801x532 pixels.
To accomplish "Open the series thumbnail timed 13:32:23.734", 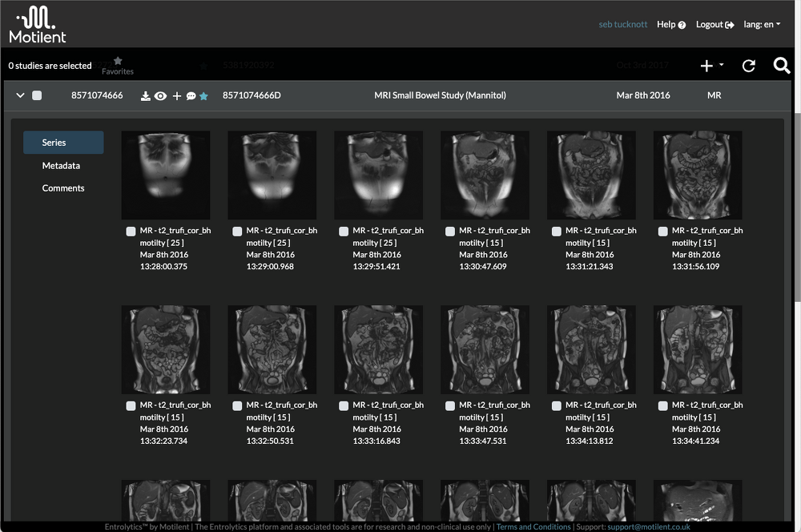I will pyautogui.click(x=166, y=349).
